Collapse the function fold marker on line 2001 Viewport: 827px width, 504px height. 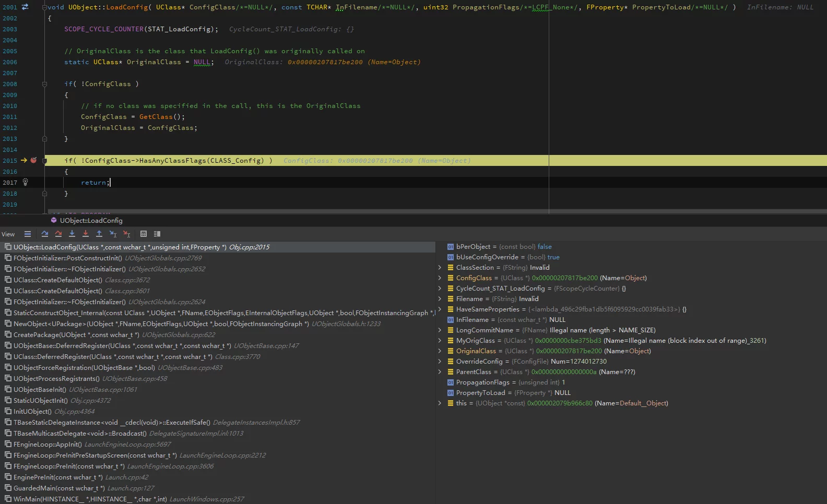[44, 7]
